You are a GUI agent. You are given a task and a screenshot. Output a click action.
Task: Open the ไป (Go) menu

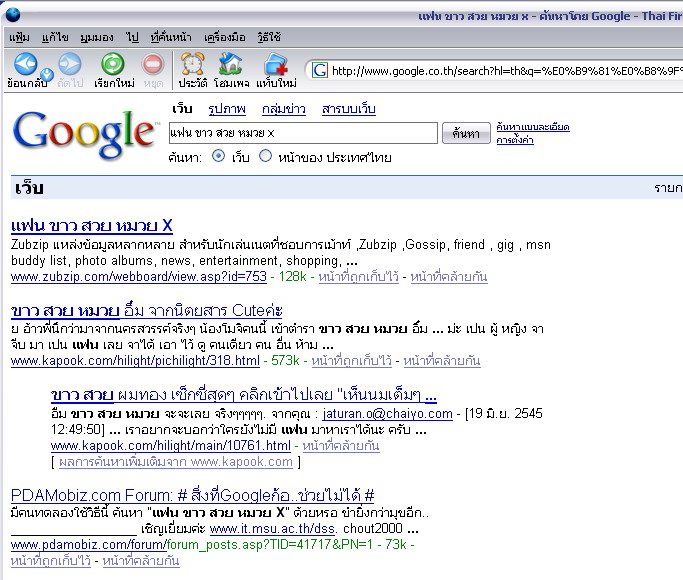[x=132, y=37]
